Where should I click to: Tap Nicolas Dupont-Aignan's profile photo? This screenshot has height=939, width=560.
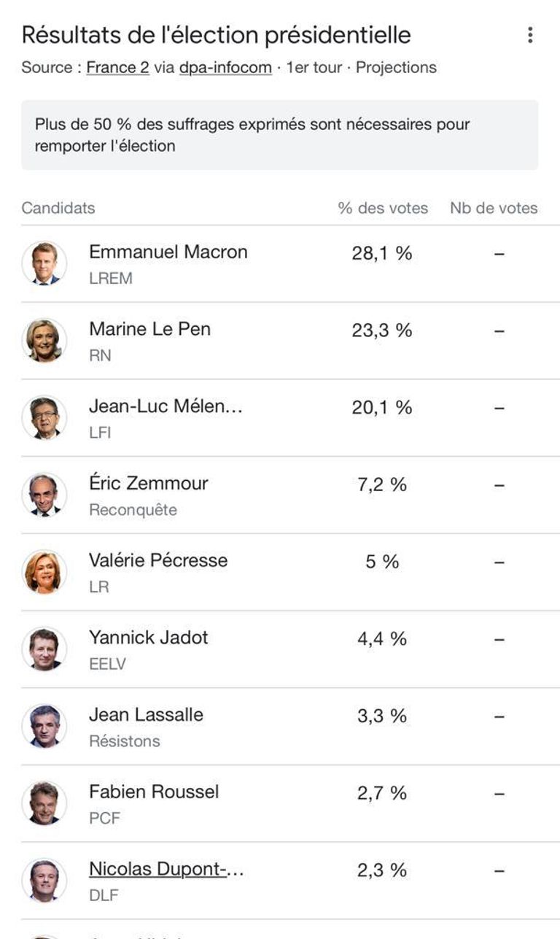click(x=44, y=881)
